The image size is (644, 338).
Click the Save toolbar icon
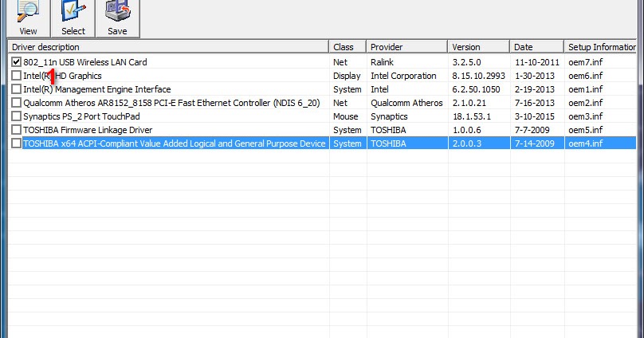click(x=117, y=18)
